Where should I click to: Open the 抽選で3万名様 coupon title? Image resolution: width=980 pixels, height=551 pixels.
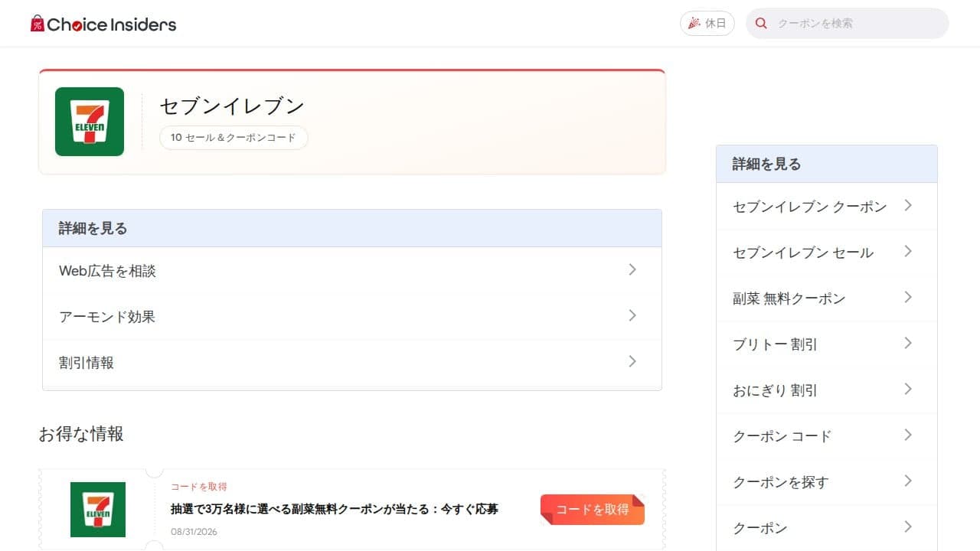335,509
